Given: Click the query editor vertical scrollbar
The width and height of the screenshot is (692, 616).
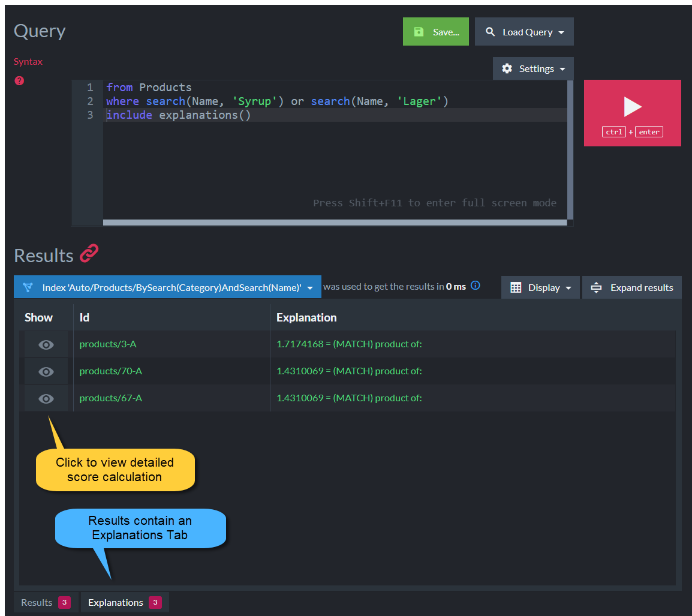Looking at the screenshot, I should (x=570, y=150).
